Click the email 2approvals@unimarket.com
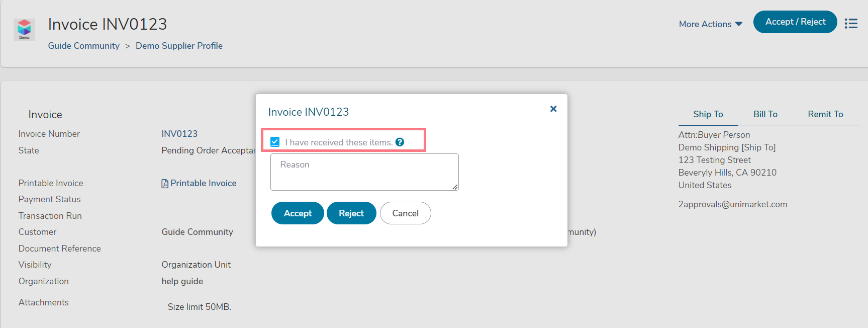This screenshot has height=328, width=868. pyautogui.click(x=733, y=204)
